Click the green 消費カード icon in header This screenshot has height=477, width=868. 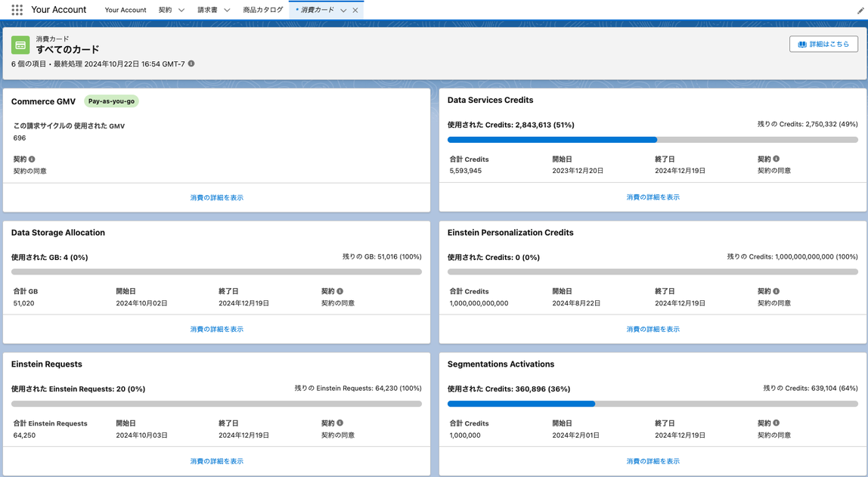click(20, 44)
